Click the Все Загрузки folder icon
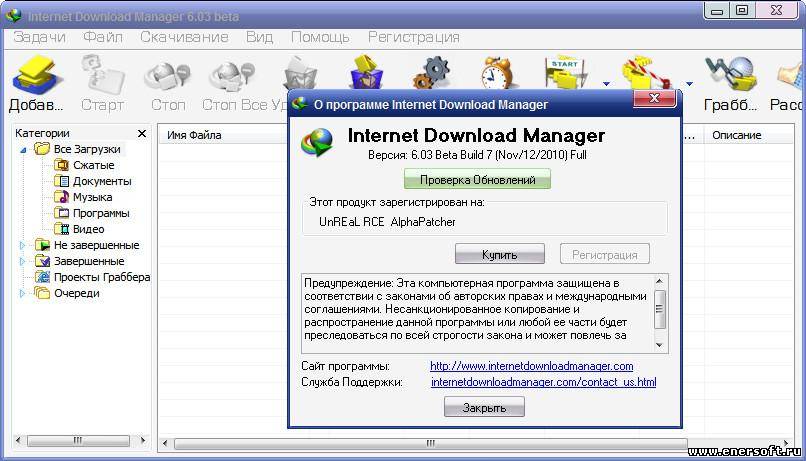 click(42, 149)
